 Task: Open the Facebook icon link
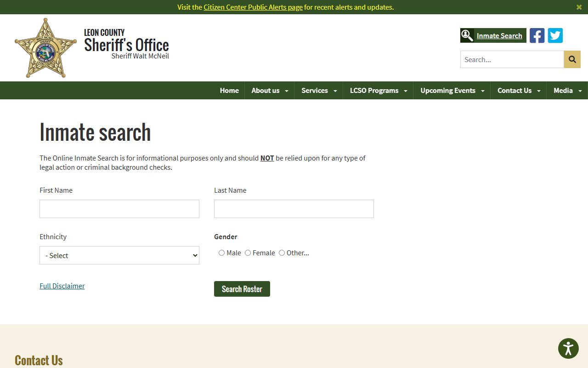coord(537,35)
